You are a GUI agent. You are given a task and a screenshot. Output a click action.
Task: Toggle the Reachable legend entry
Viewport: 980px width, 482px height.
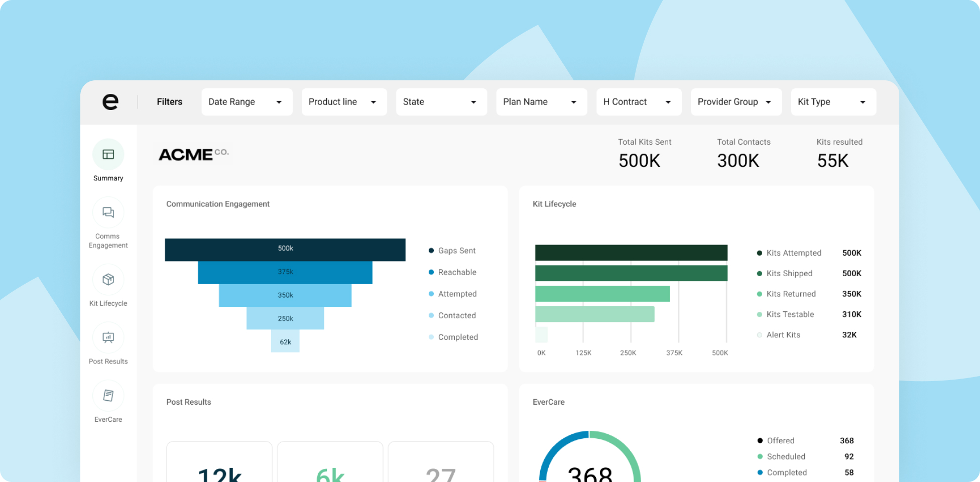[x=452, y=272]
